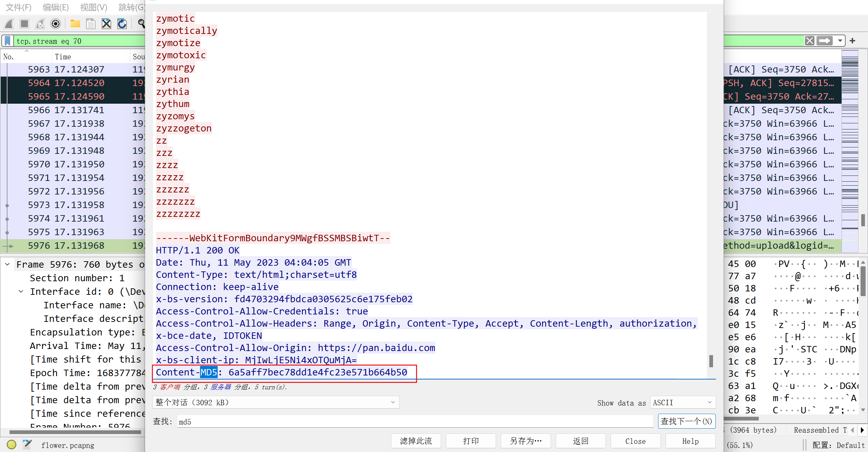This screenshot has width=868, height=452.
Task: Collapse the Frame 5976 tree node
Action: click(x=7, y=264)
